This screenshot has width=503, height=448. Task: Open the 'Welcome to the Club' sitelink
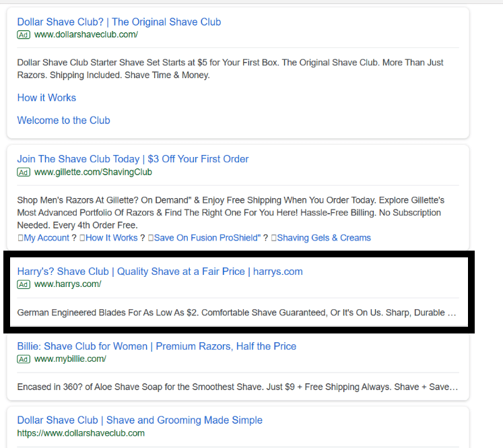click(63, 121)
